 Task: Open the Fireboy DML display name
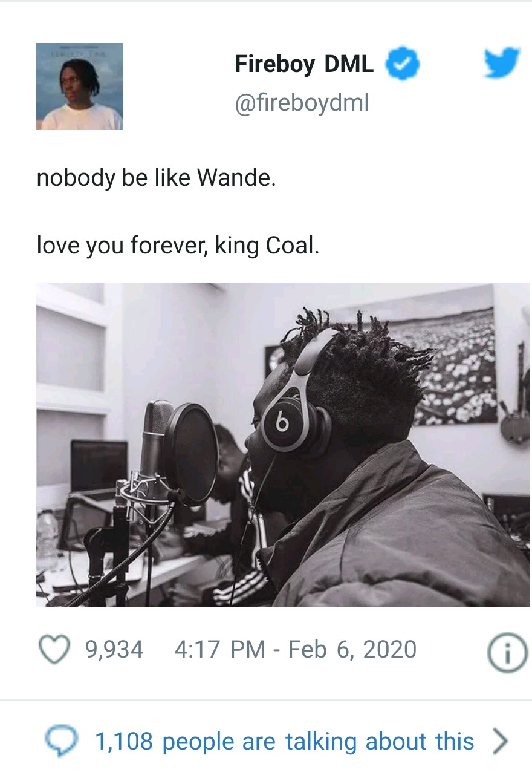(304, 64)
